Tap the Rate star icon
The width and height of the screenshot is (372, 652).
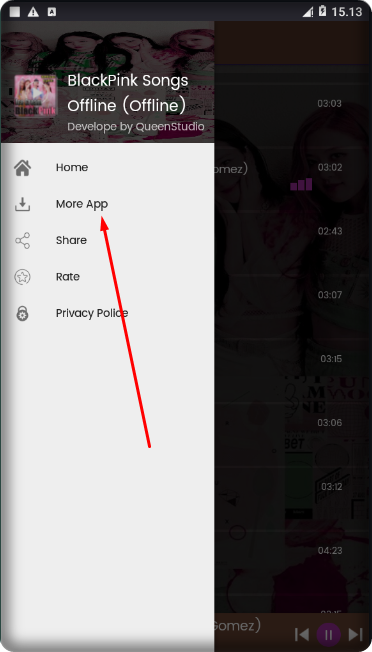(22, 277)
